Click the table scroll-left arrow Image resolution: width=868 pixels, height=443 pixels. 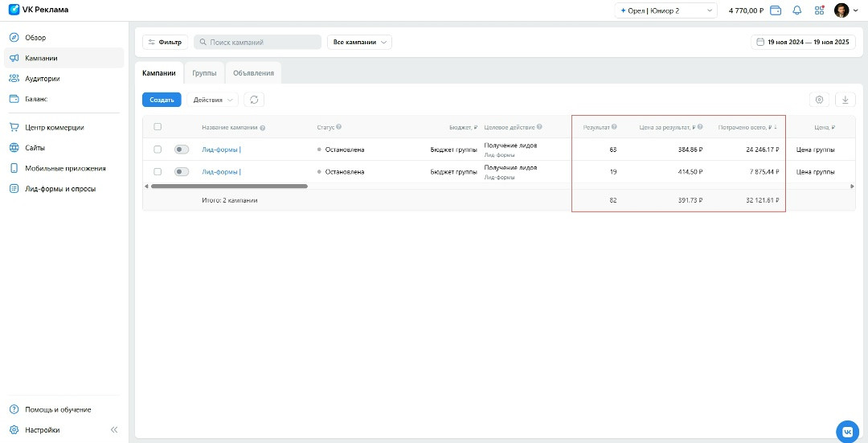pyautogui.click(x=146, y=186)
